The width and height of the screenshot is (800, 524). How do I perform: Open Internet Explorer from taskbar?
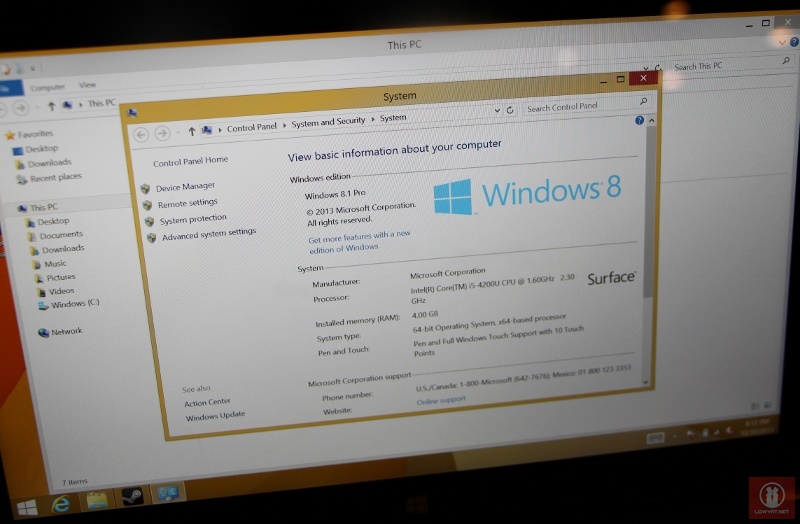coord(61,505)
